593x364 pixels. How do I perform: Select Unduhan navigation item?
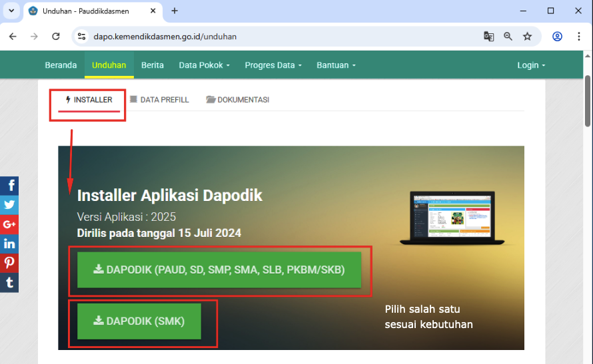(x=109, y=65)
